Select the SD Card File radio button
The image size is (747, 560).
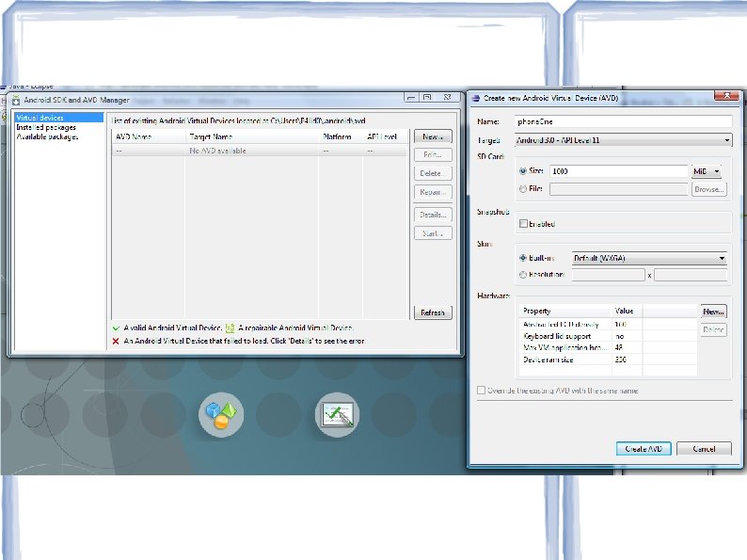523,189
